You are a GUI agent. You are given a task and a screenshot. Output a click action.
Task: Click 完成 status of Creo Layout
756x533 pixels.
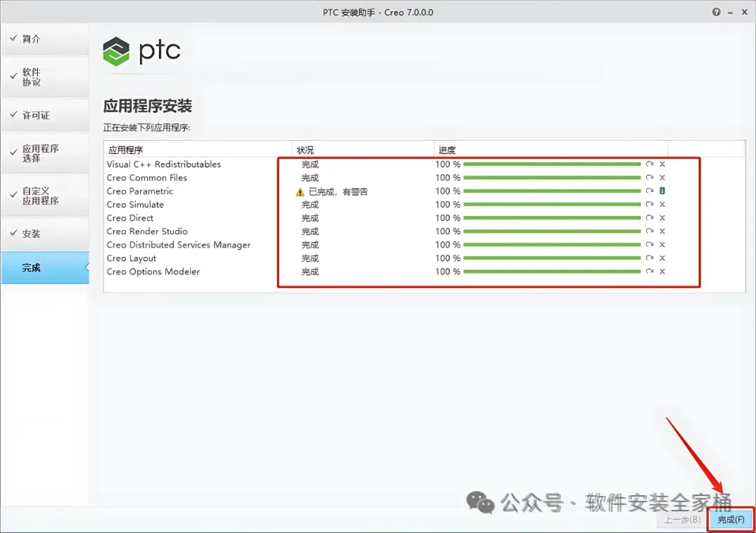(310, 258)
